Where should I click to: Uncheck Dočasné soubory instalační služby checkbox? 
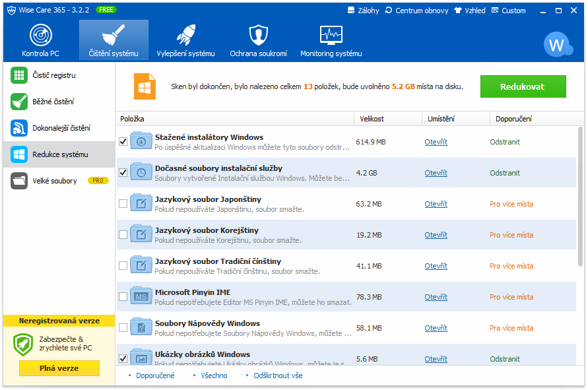point(123,173)
